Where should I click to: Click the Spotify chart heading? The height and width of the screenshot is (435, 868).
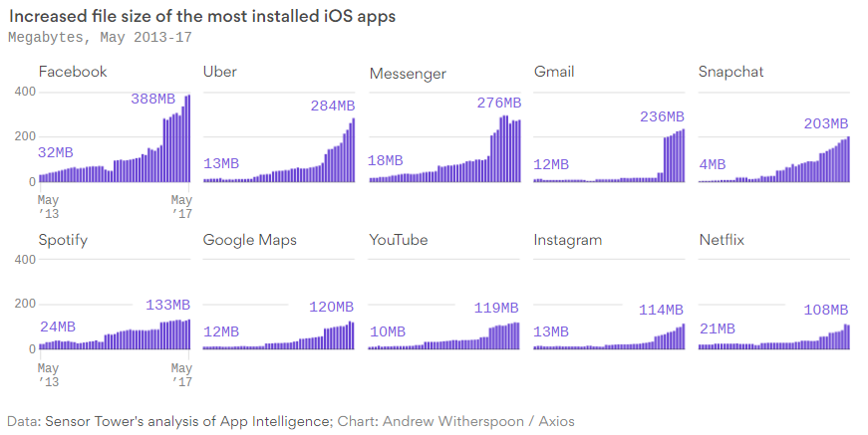point(63,241)
